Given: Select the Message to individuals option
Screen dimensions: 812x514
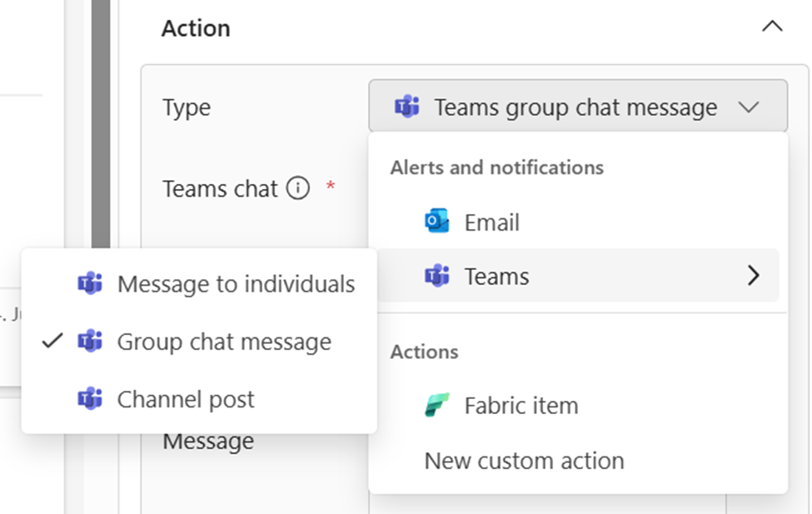Looking at the screenshot, I should [236, 284].
